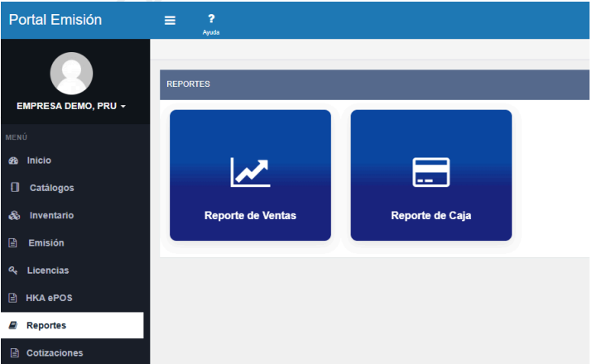This screenshot has height=364, width=592.
Task: Go to Inventario menu item
Action: [x=51, y=215]
